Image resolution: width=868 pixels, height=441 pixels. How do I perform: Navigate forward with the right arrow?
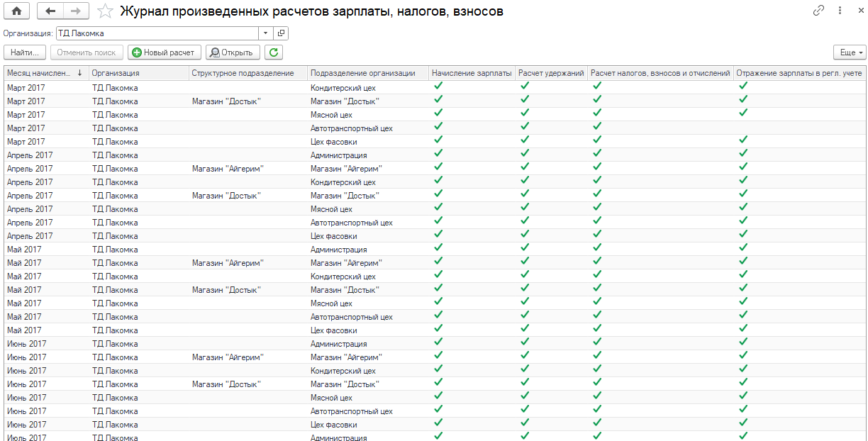pyautogui.click(x=76, y=11)
